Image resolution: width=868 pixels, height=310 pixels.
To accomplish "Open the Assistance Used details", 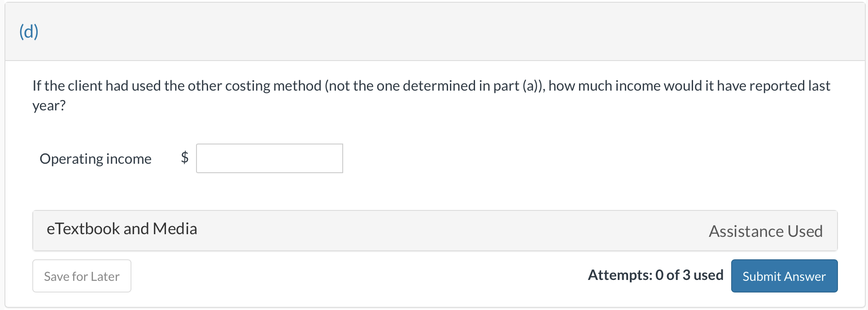I will click(766, 231).
